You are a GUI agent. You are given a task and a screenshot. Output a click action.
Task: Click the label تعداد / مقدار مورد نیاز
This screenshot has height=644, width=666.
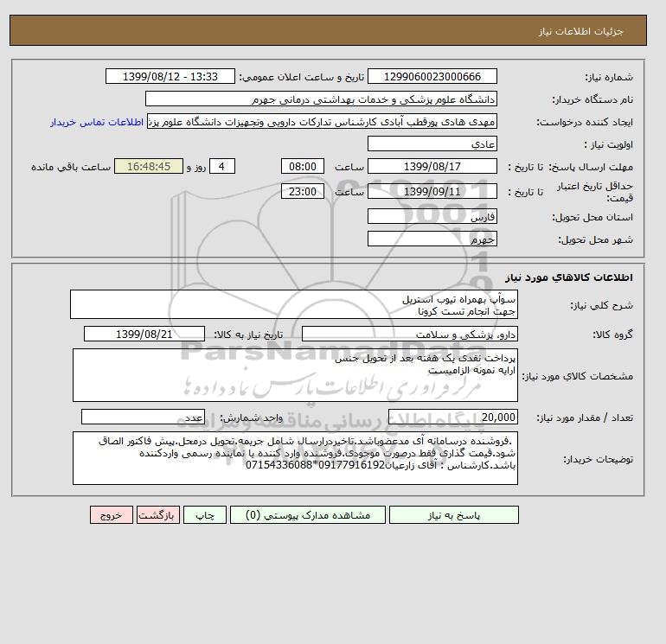pyautogui.click(x=585, y=418)
